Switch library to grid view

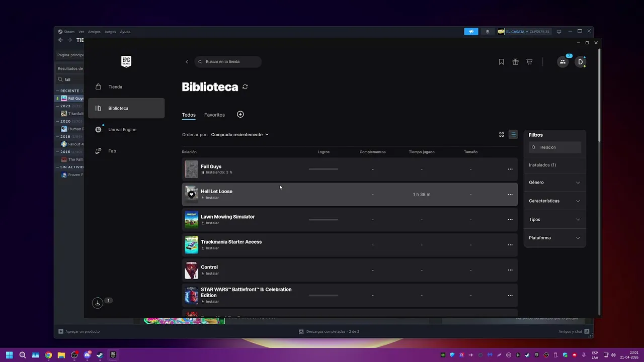coord(501,134)
